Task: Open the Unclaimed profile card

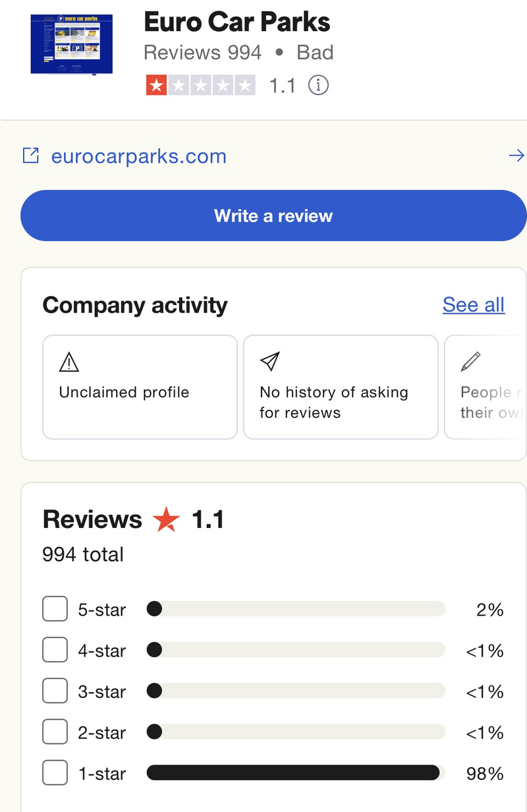Action: point(140,387)
